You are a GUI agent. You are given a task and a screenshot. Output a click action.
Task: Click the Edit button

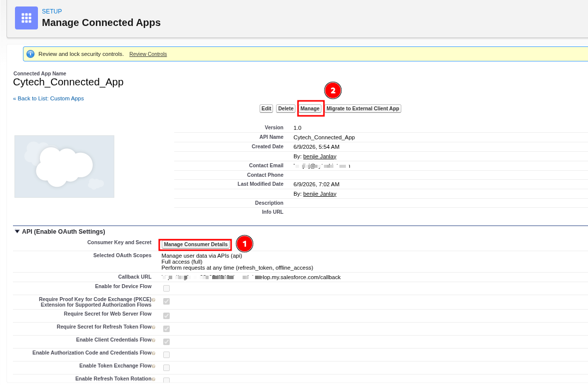tap(266, 108)
